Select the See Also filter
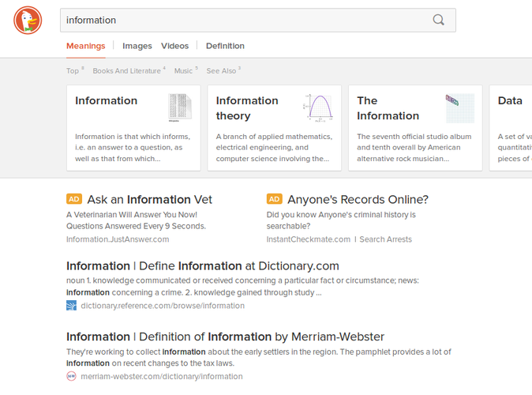 click(x=223, y=70)
